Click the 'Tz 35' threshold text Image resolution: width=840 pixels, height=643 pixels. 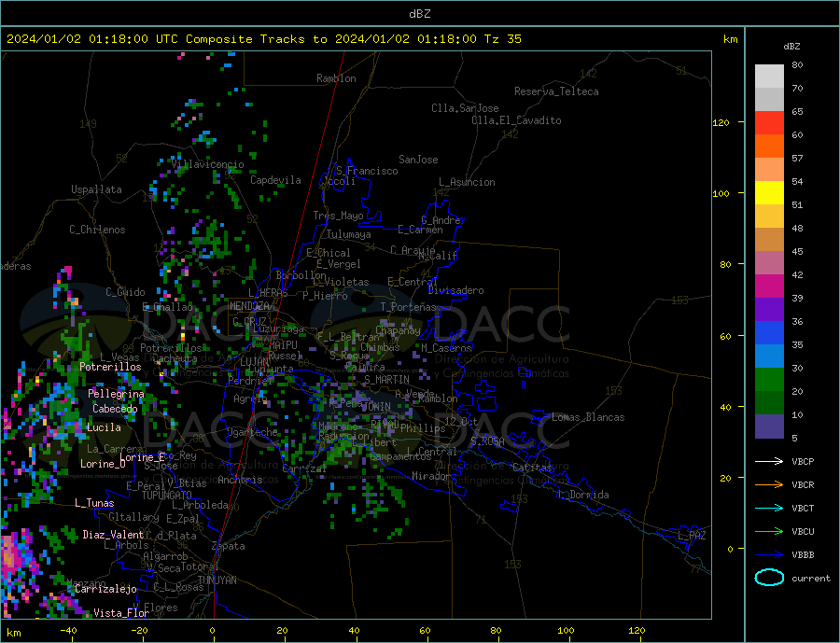502,39
